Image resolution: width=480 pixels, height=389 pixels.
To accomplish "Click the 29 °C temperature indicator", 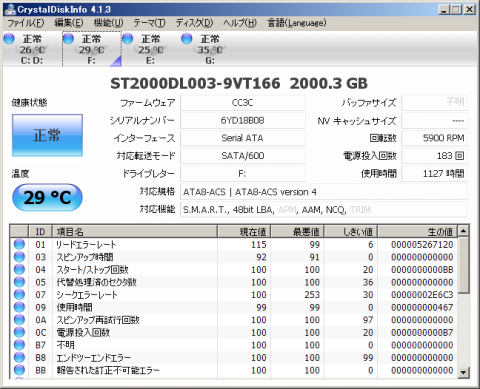I will (47, 197).
